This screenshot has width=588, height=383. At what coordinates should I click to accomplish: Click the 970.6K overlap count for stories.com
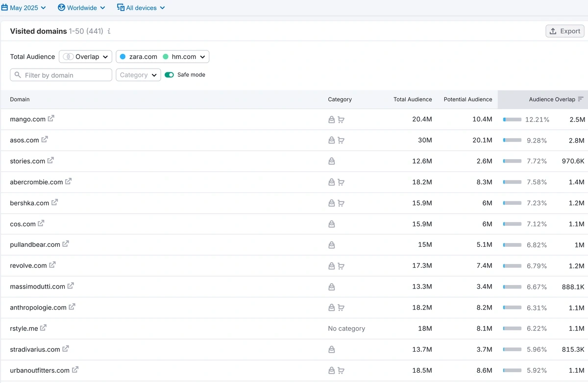(573, 161)
